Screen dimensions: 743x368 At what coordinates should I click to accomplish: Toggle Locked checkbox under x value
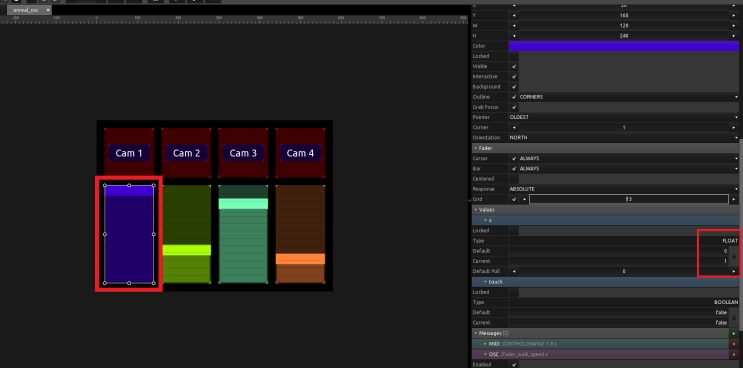(514, 231)
